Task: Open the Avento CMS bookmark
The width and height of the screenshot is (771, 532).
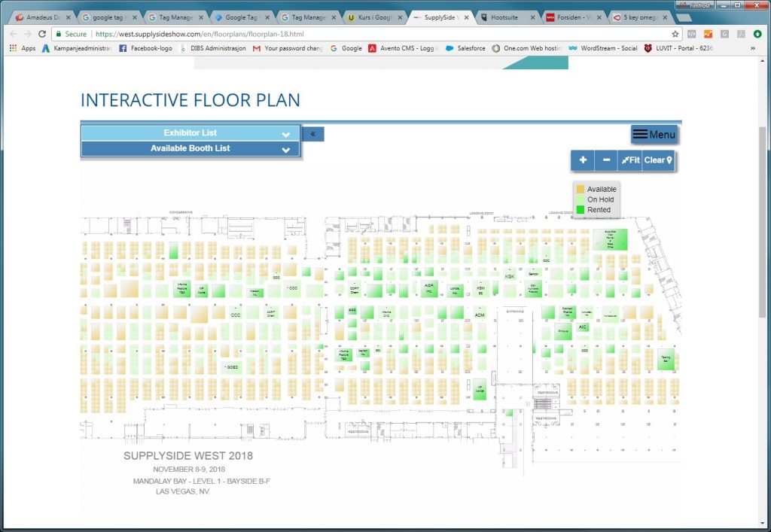Action: coord(404,48)
